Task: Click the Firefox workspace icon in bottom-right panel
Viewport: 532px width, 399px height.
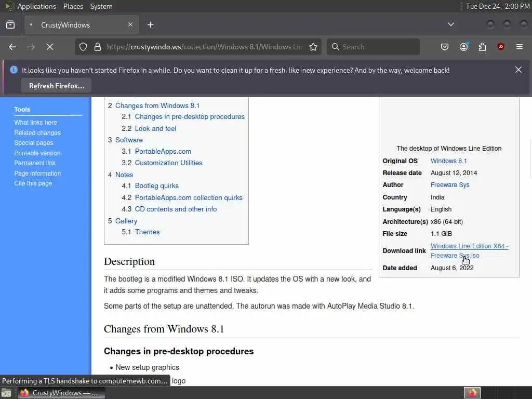Action: click(472, 393)
